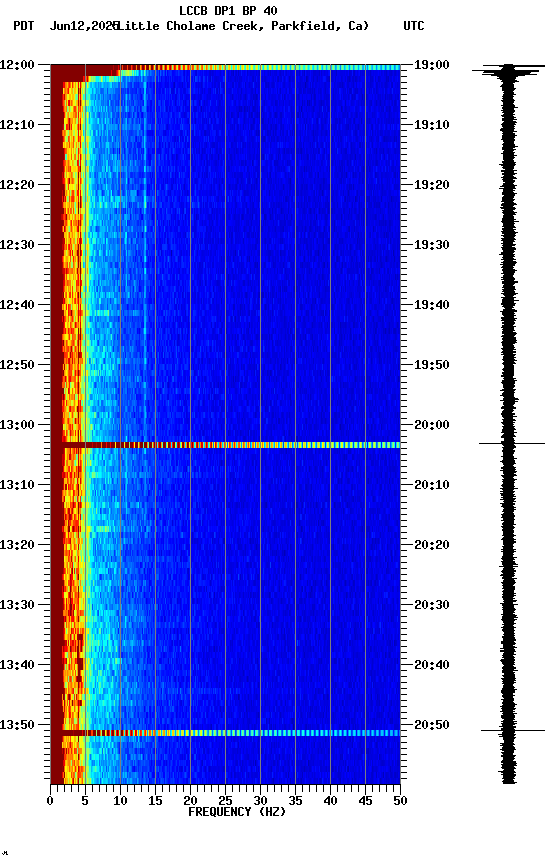
Task: Click the '13:50' PDT time label
Action: coord(17,725)
